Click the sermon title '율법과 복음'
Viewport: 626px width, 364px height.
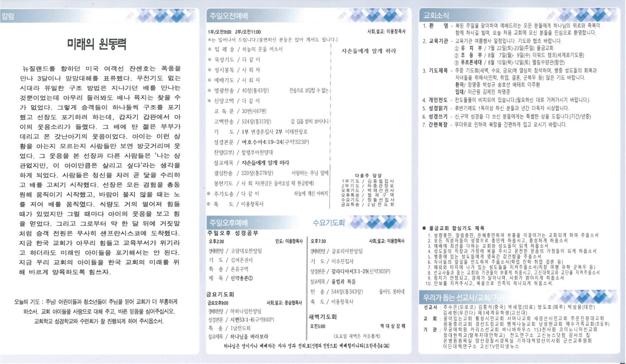coord(344,281)
